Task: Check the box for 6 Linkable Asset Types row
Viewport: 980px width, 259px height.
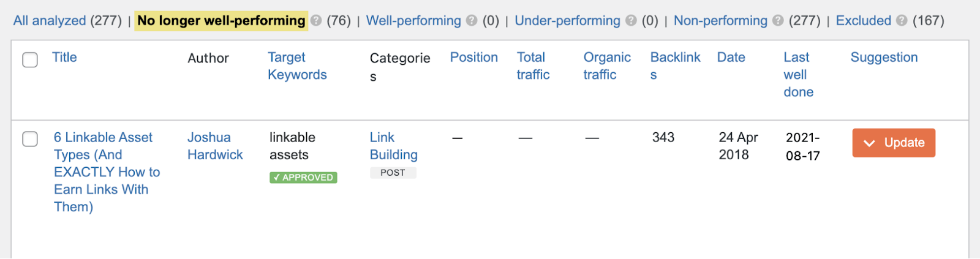Action: click(x=30, y=140)
